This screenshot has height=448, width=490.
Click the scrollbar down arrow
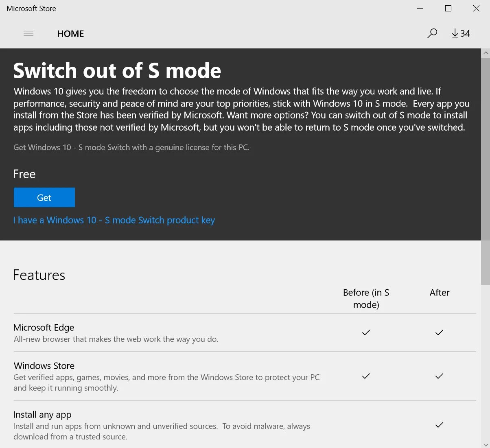click(486, 444)
